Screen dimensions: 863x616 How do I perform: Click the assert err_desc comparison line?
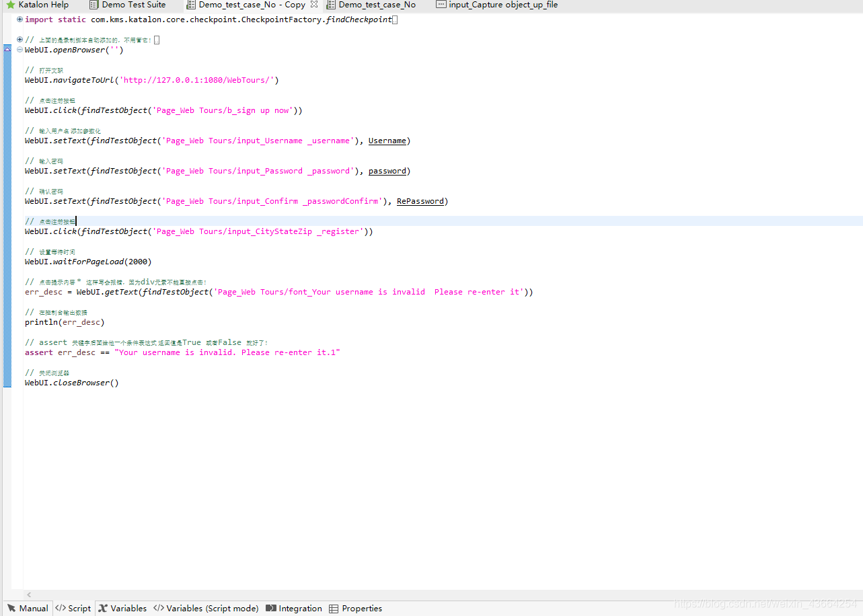pos(182,352)
